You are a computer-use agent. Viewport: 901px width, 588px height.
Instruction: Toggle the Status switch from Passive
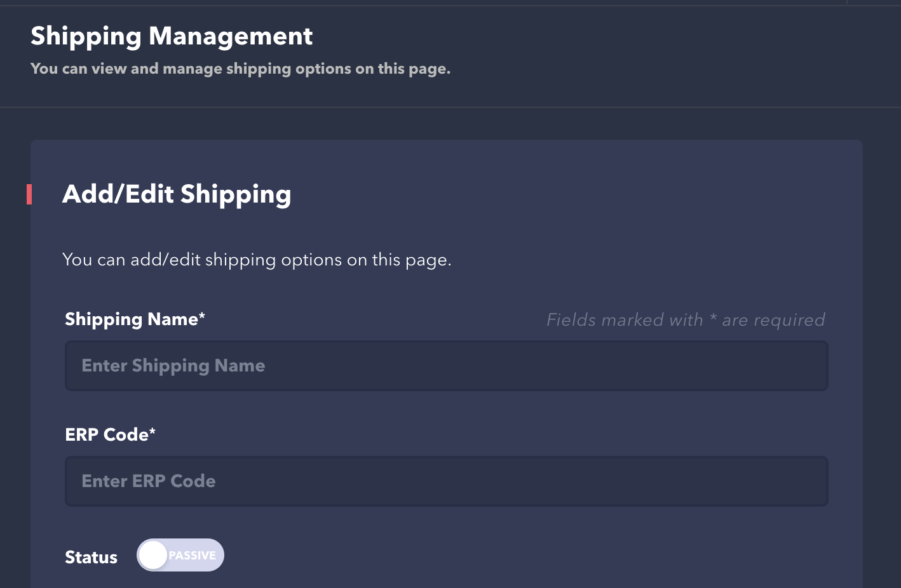pos(180,555)
